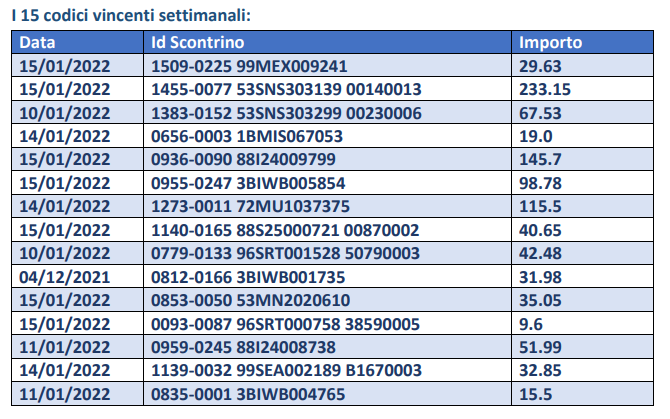Click the "Id Scontrino" column header
670x419 pixels.
coord(197,43)
